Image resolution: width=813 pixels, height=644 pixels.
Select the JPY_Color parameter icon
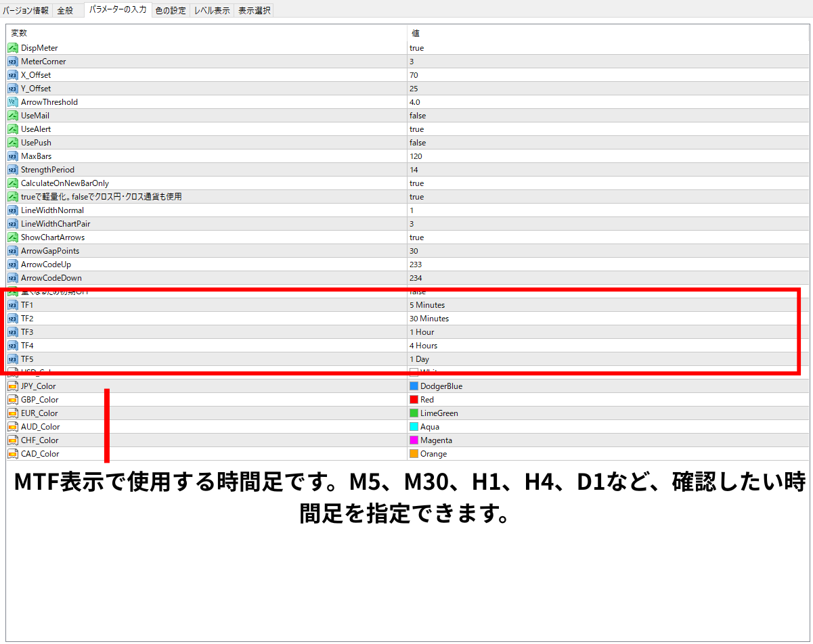tap(13, 386)
